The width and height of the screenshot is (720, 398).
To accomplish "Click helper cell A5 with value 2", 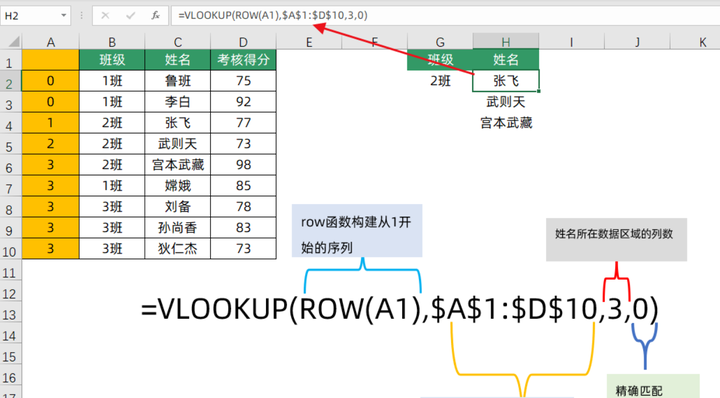I will coord(51,144).
